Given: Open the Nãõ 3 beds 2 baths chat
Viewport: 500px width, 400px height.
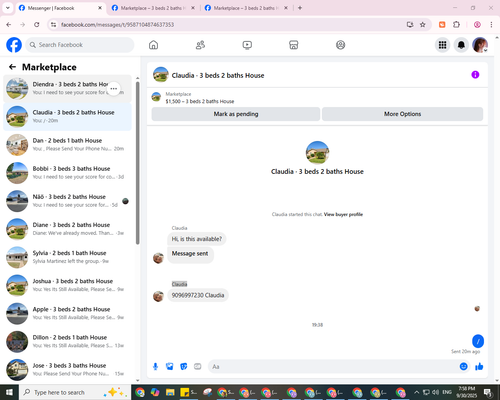Looking at the screenshot, I should (x=67, y=201).
